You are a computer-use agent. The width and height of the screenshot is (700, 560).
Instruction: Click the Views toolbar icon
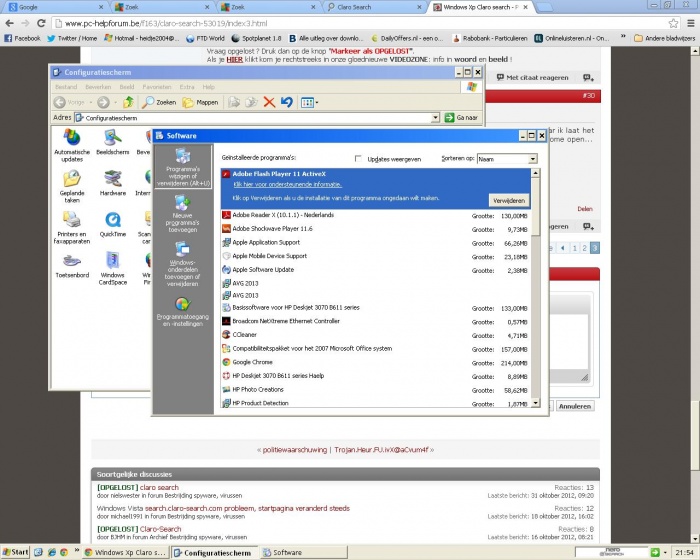click(307, 103)
